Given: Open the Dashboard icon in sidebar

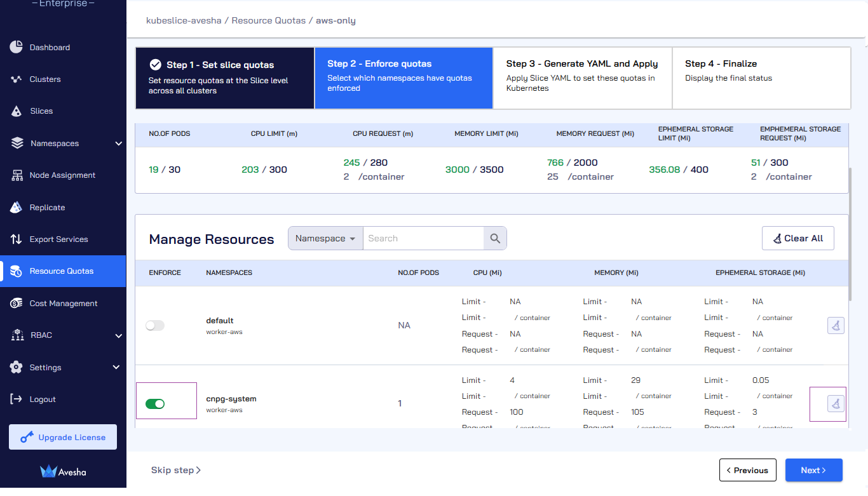Looking at the screenshot, I should coord(17,47).
